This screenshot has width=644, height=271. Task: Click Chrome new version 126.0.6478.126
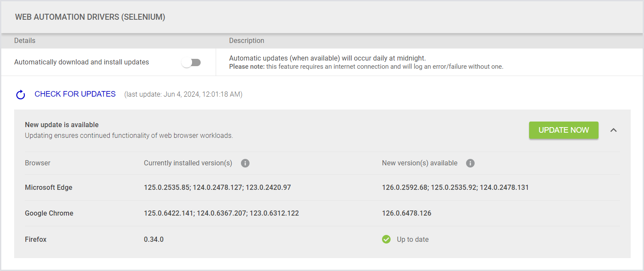click(406, 213)
